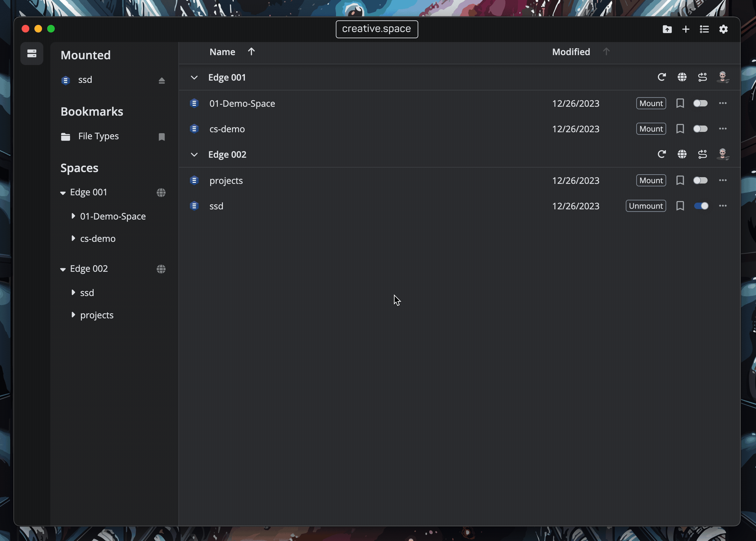Screen dimensions: 756x541
Task: Click the projects name in main list
Action: (226, 181)
